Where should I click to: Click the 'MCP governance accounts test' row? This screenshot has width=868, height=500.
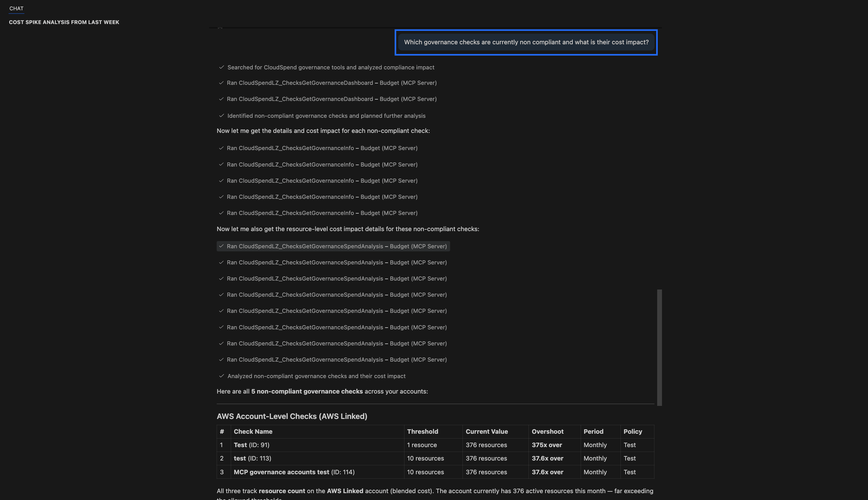point(294,472)
